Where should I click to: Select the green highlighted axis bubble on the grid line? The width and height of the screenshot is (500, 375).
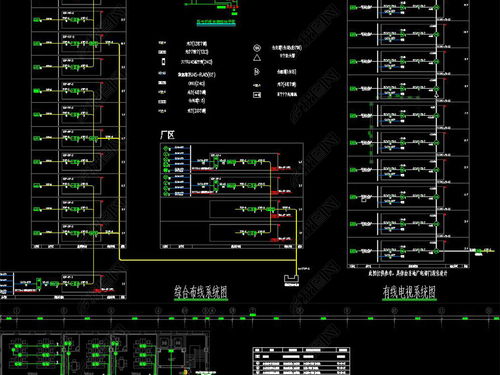point(253,311)
